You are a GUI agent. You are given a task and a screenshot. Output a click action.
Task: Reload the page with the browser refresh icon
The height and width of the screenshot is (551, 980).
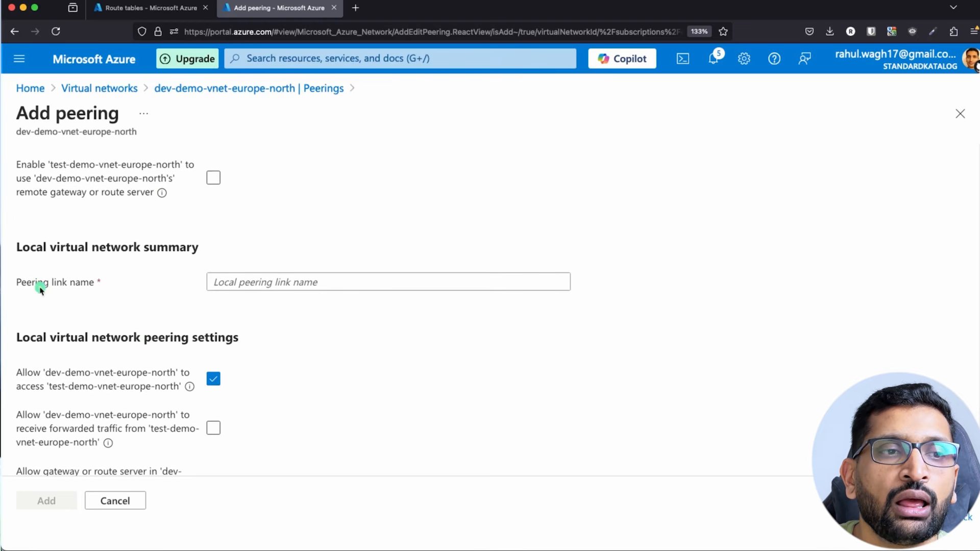click(x=56, y=32)
